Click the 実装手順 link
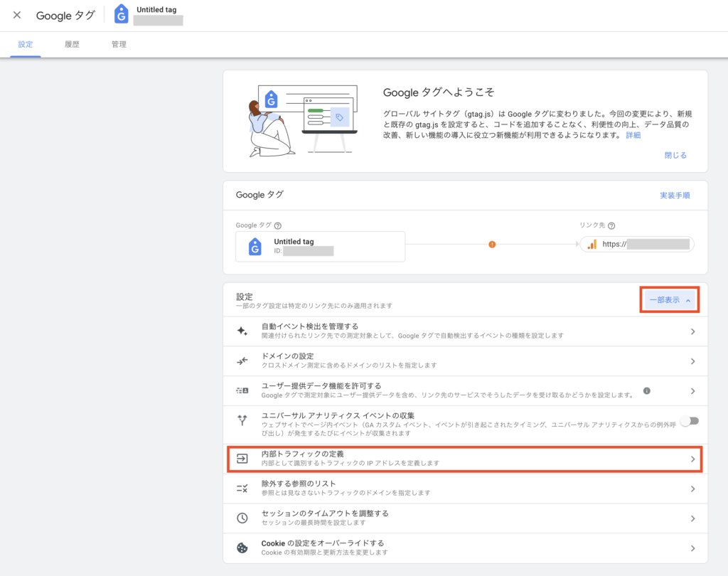The image size is (728, 576). [x=674, y=195]
